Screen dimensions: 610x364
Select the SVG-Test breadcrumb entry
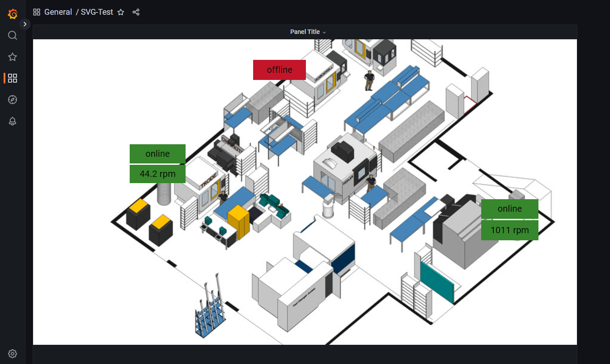pyautogui.click(x=97, y=12)
